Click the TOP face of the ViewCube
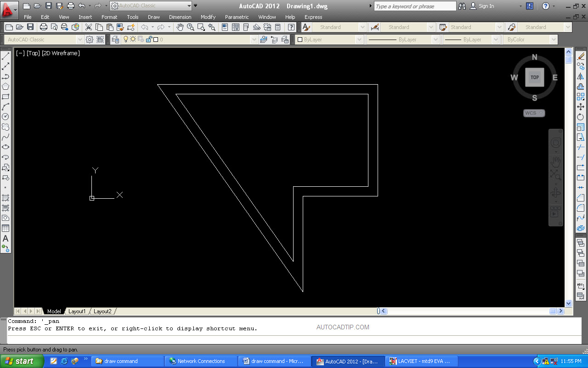Viewport: 588px width, 368px height. tap(535, 77)
